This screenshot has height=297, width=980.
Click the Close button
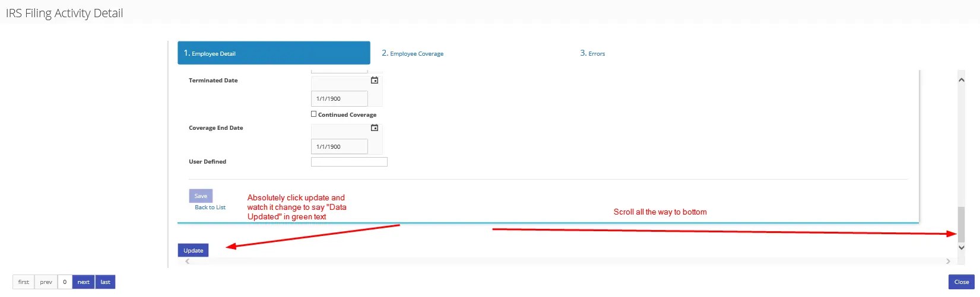pos(962,282)
